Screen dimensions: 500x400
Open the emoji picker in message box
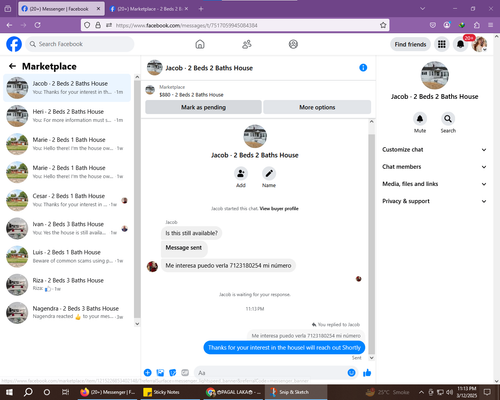coord(351,373)
